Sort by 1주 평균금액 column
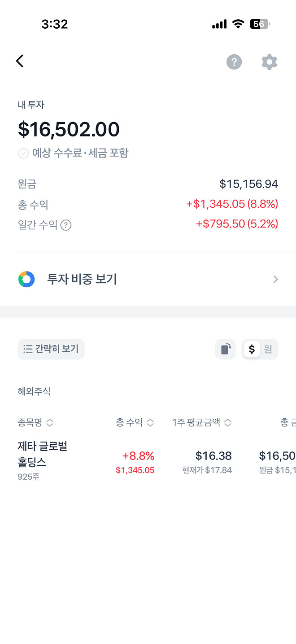Viewport: 296px width, 644px height. point(228,422)
